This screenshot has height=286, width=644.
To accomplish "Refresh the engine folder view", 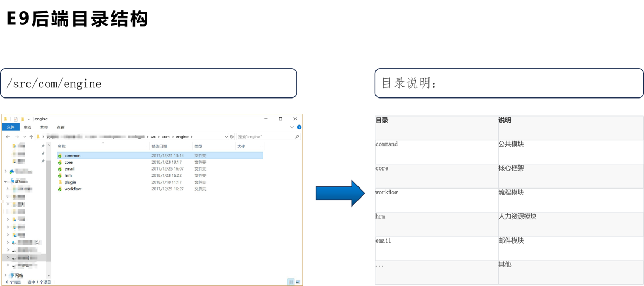I will click(x=232, y=137).
